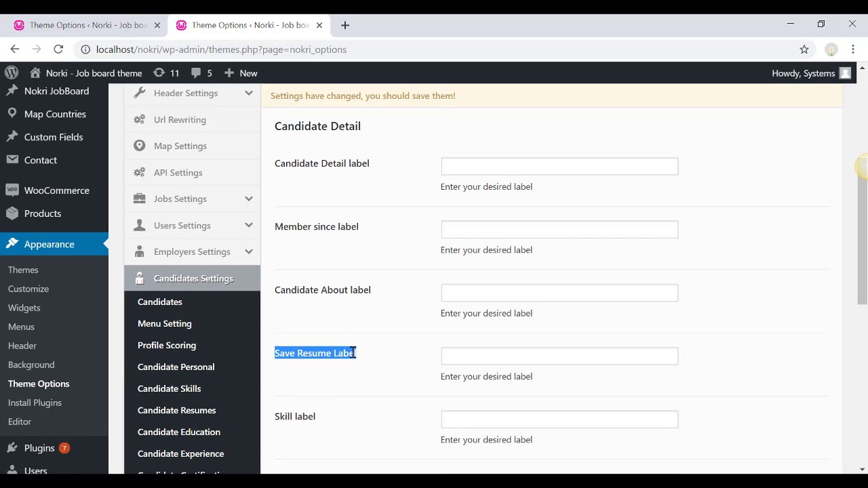Focus the Member since label input field
Viewport: 868px width, 488px height.
click(559, 229)
